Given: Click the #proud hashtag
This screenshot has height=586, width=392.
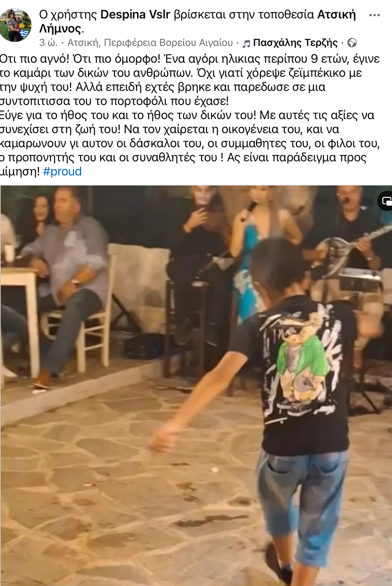Looking at the screenshot, I should click(62, 171).
